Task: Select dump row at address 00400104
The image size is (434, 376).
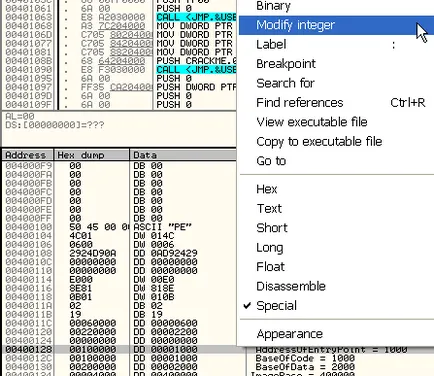Action: pos(119,236)
